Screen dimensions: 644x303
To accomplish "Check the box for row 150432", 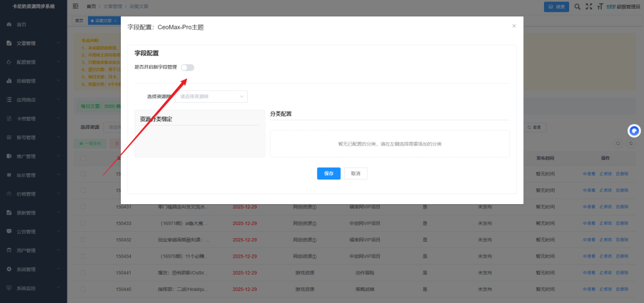I will coord(84,239).
